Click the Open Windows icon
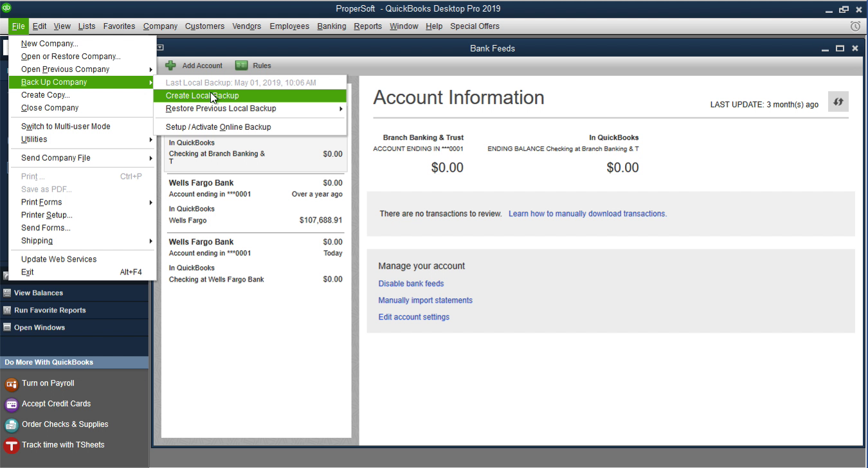868x468 pixels. [7, 327]
